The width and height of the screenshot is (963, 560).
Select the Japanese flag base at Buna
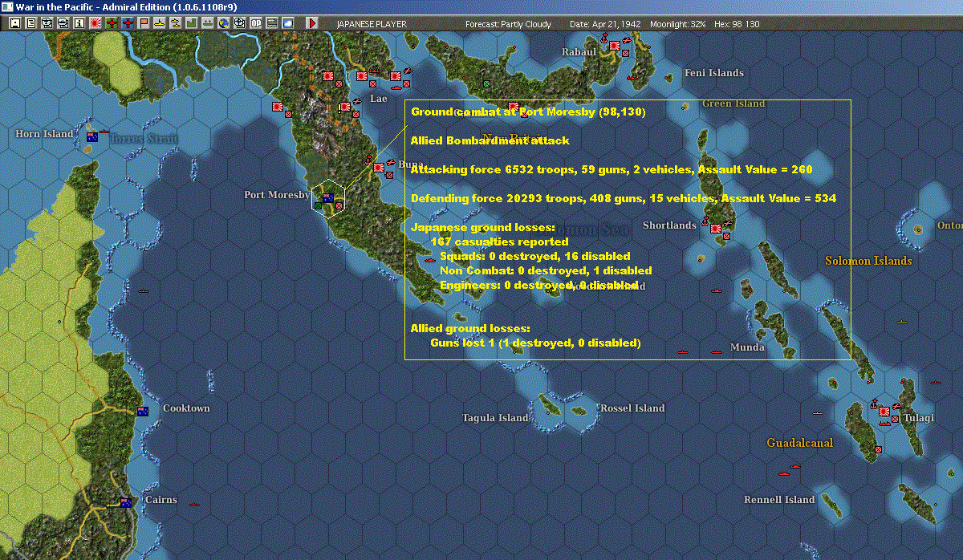pyautogui.click(x=379, y=168)
